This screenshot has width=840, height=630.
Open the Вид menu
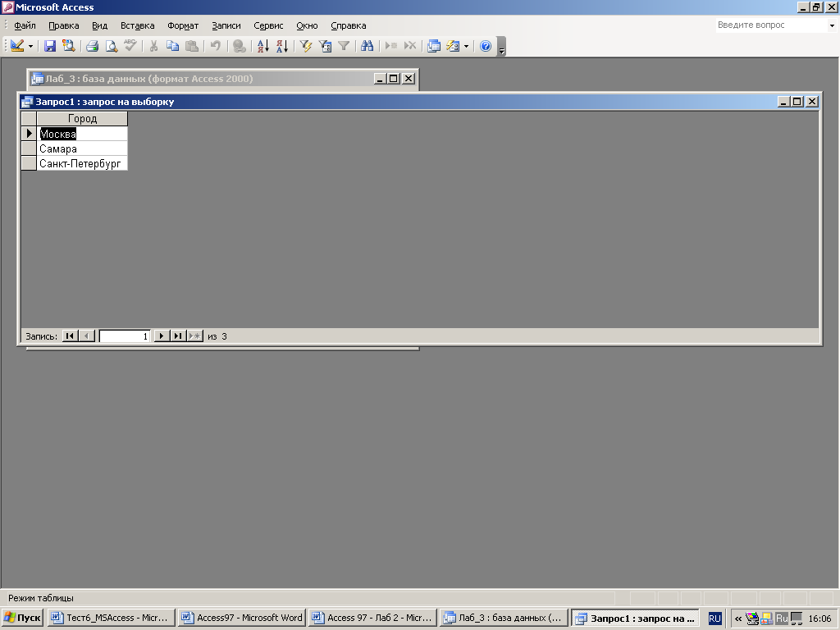99,25
